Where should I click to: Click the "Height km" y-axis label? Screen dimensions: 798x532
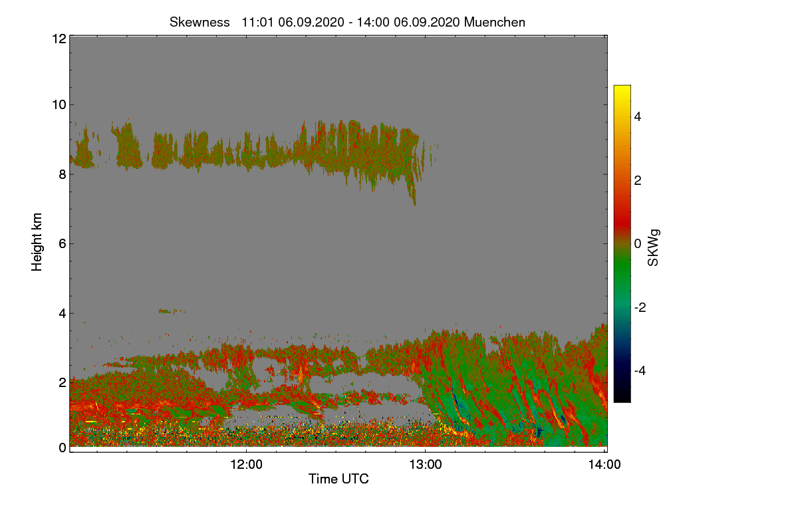(x=37, y=242)
